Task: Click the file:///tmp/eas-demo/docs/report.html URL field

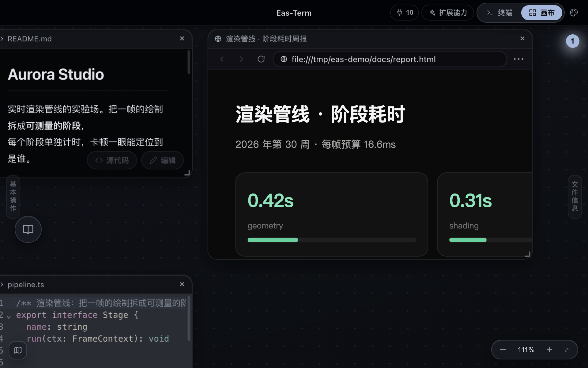Action: (390, 59)
